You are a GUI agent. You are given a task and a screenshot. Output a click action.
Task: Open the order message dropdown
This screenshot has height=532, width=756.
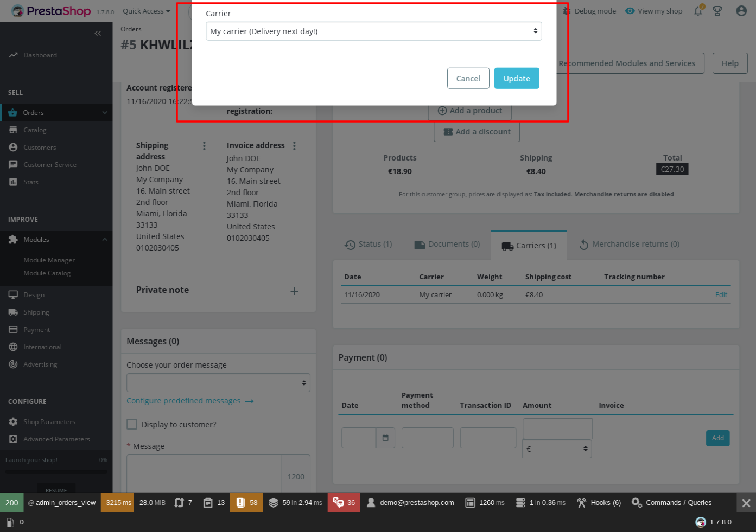point(218,382)
